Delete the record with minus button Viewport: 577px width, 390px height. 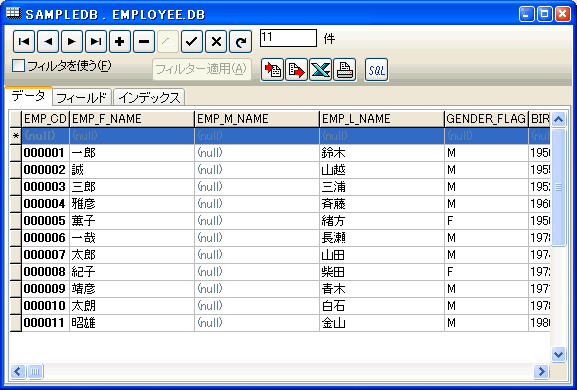(144, 41)
